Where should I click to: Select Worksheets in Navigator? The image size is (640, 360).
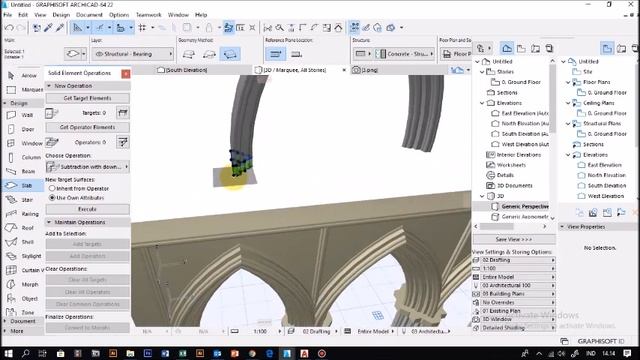[x=511, y=165]
